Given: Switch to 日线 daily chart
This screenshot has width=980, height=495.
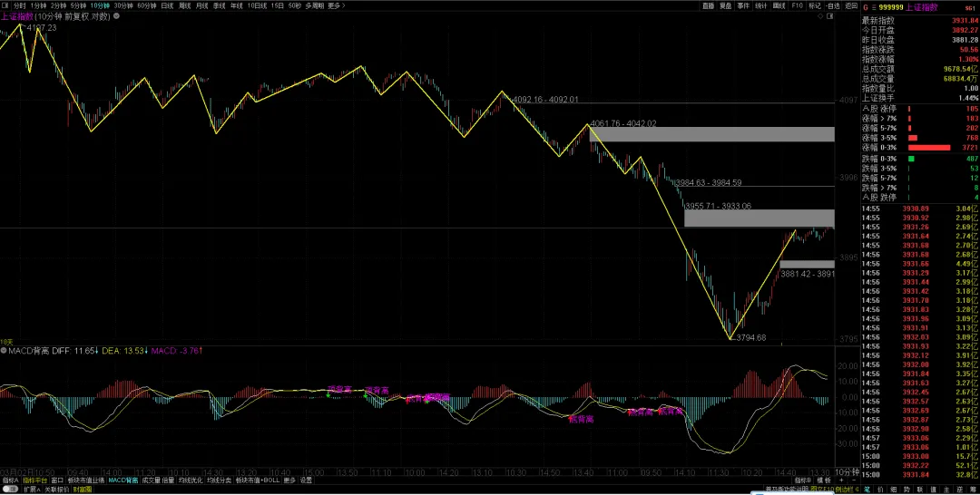Looking at the screenshot, I should click(x=167, y=5).
